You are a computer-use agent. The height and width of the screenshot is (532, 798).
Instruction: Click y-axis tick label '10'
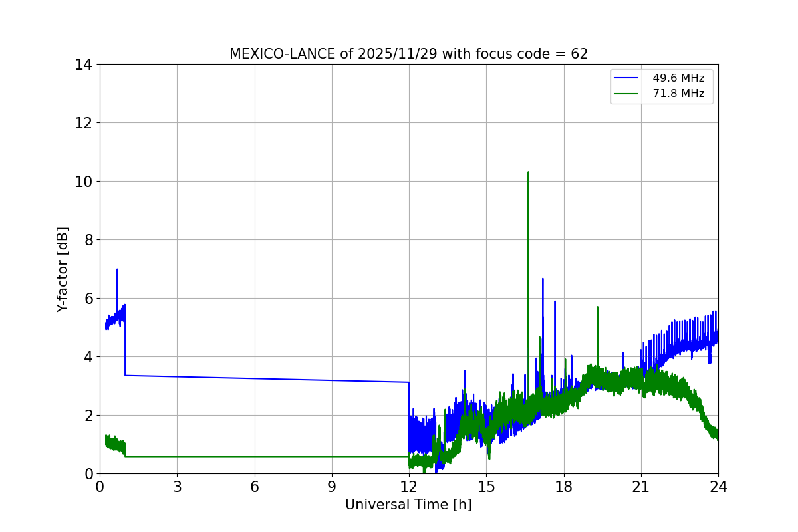(x=83, y=182)
